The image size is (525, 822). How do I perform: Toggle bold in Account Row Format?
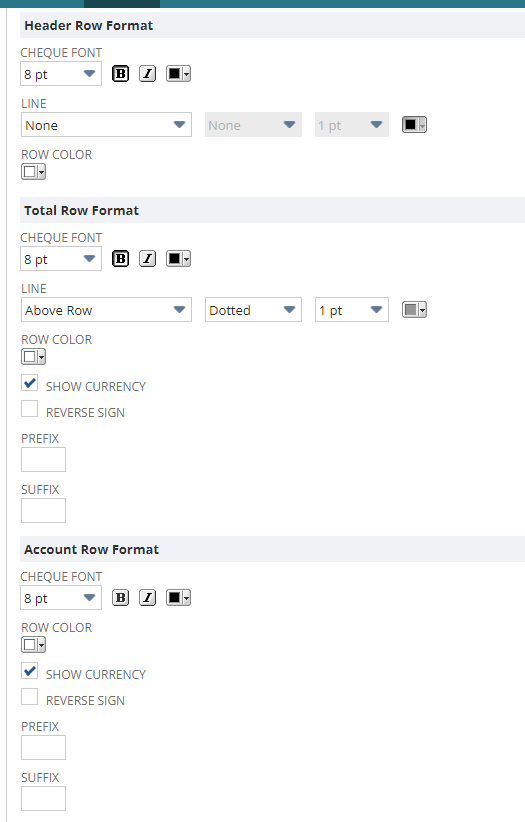[121, 598]
